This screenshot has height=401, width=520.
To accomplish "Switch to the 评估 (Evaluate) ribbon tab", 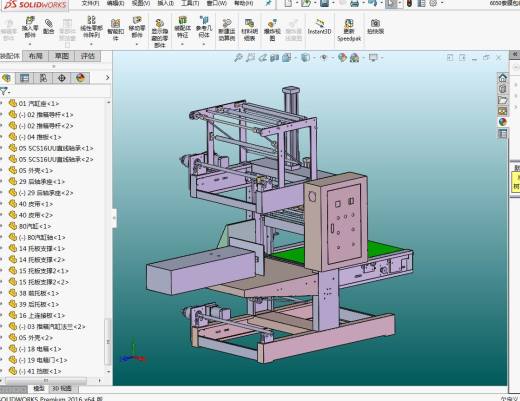I will tap(88, 56).
